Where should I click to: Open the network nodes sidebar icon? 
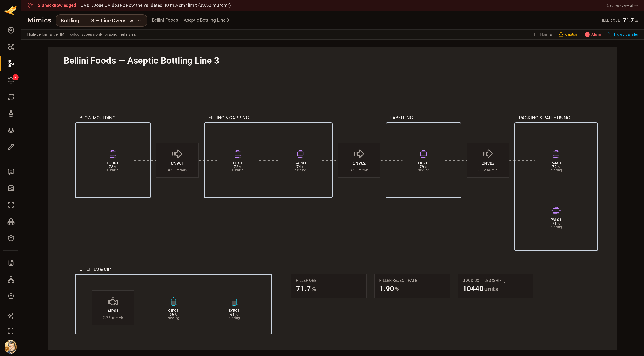click(x=11, y=47)
